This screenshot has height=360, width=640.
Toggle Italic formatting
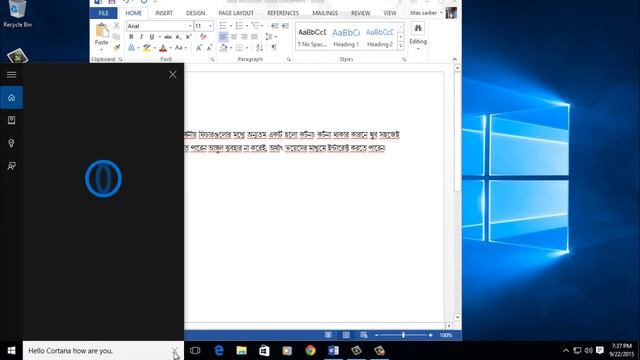point(141,37)
